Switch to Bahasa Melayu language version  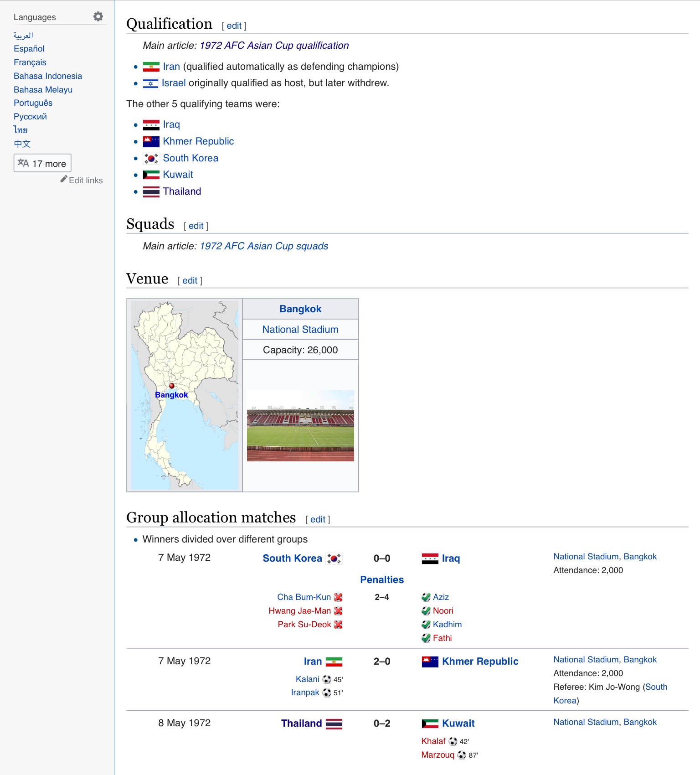point(43,90)
